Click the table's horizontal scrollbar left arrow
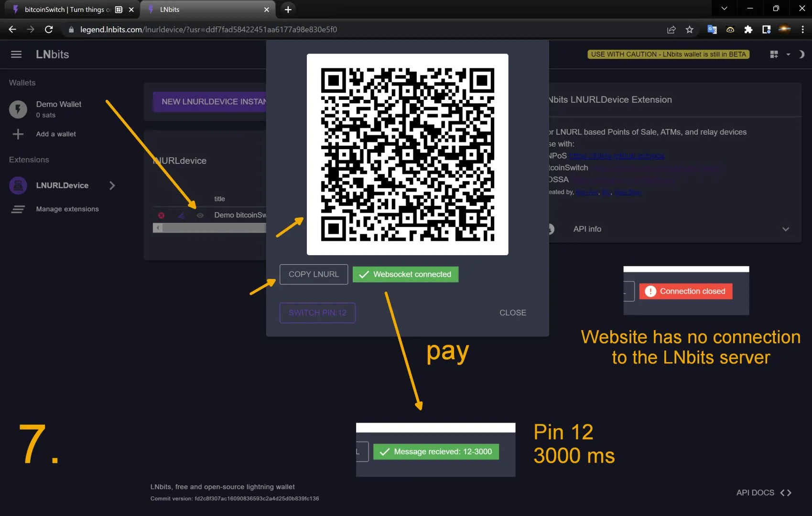This screenshot has height=516, width=812. (158, 228)
